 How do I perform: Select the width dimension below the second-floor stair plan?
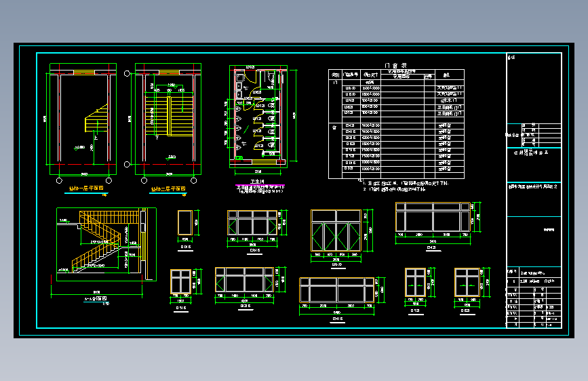point(169,174)
